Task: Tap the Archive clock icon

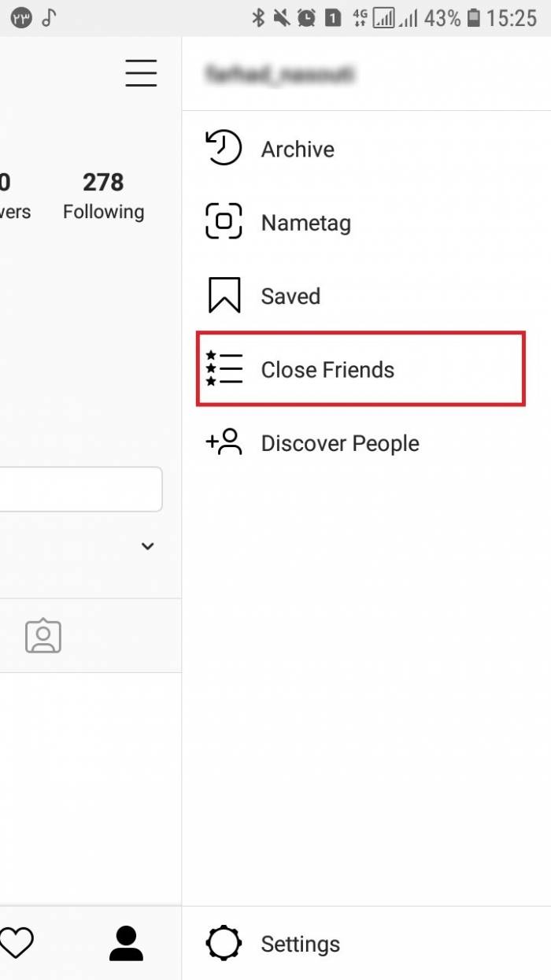Action: 224,148
